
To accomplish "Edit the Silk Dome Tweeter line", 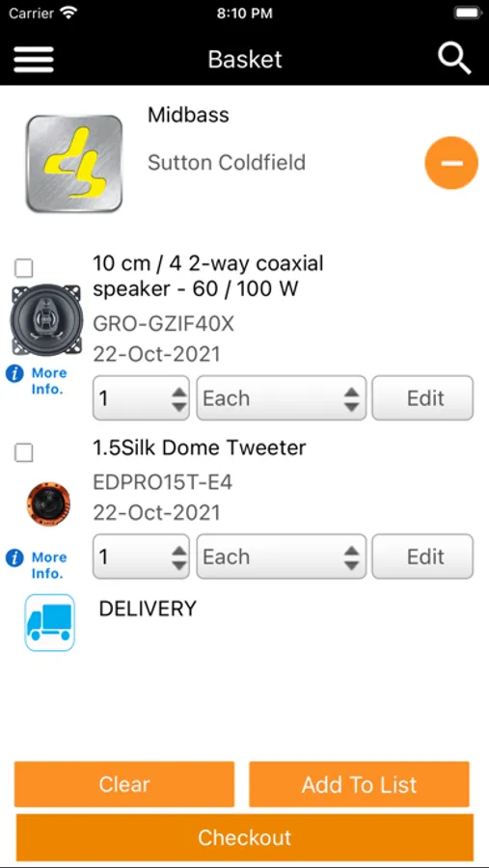I will pyautogui.click(x=422, y=556).
